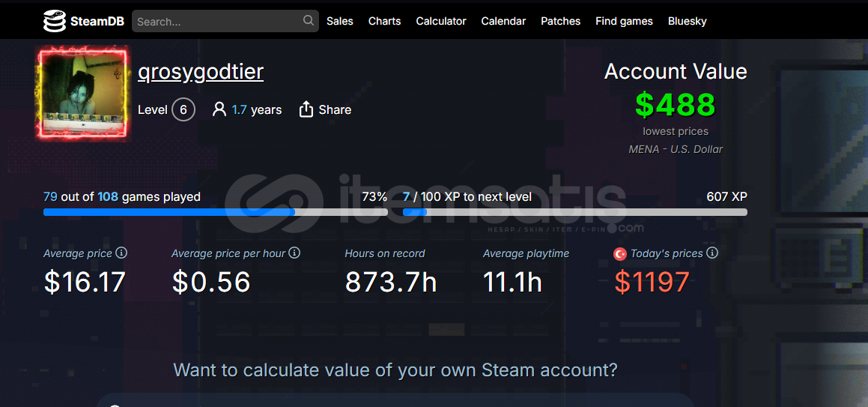Viewport: 868px width, 407px height.
Task: Open Find games
Action: tap(624, 21)
